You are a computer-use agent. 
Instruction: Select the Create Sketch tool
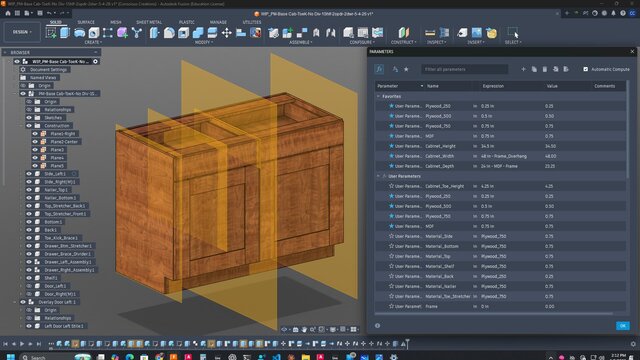tap(51, 33)
